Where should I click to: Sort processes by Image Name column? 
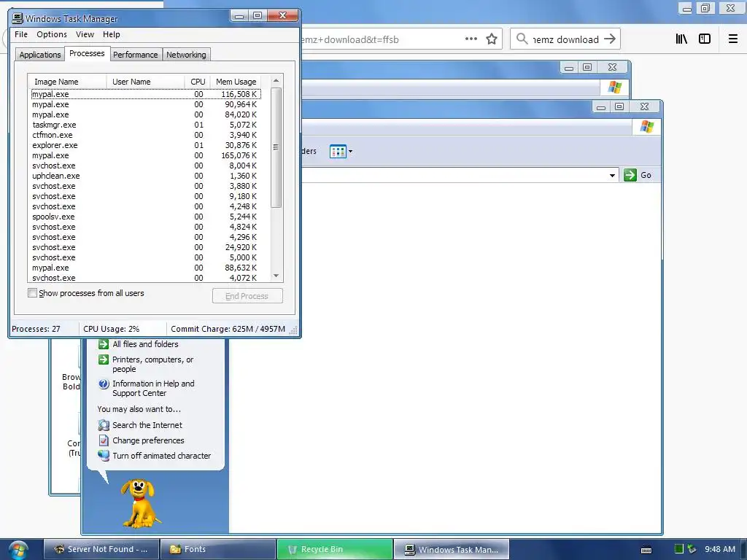(66, 82)
